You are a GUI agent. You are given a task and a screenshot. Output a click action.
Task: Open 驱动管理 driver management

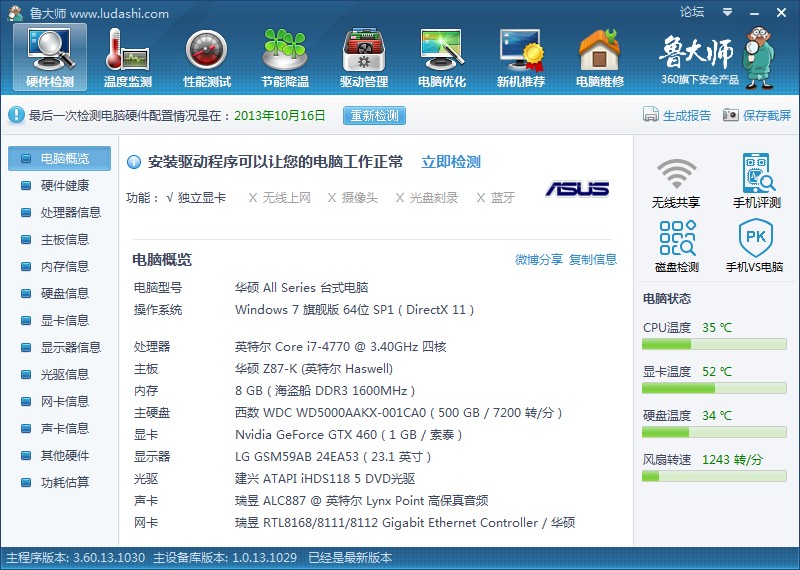click(x=364, y=57)
